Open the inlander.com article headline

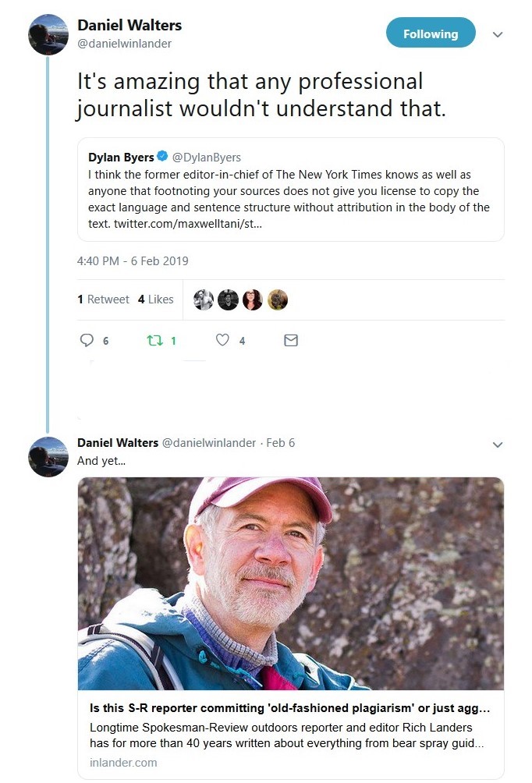click(x=284, y=707)
